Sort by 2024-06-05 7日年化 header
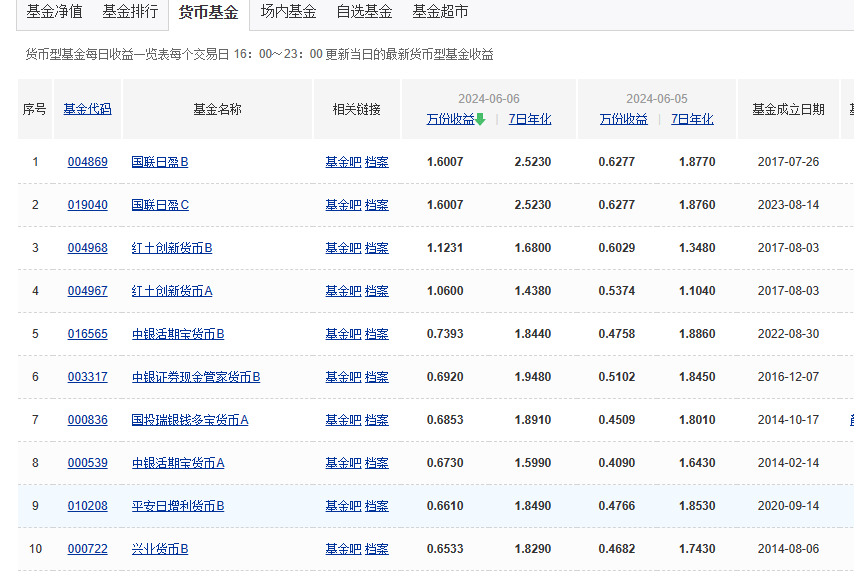 692,119
